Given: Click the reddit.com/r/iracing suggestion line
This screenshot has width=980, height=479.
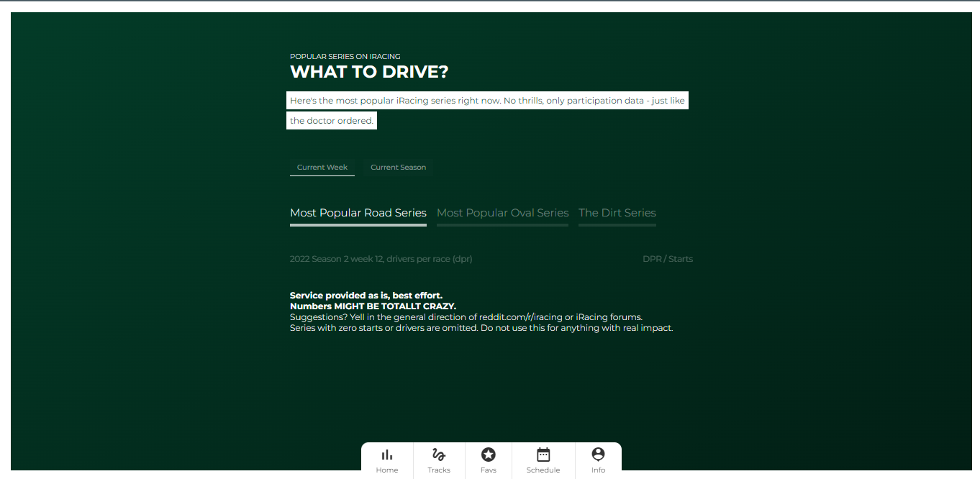Looking at the screenshot, I should [466, 317].
